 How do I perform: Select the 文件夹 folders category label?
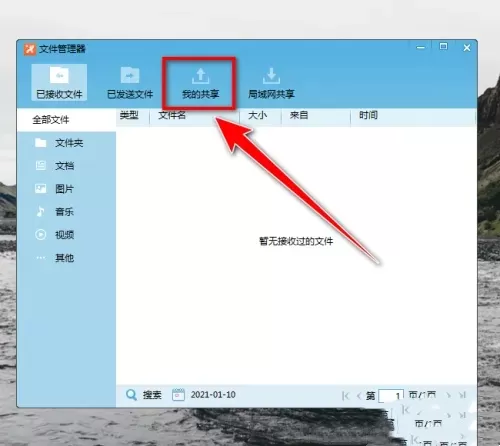(x=69, y=143)
